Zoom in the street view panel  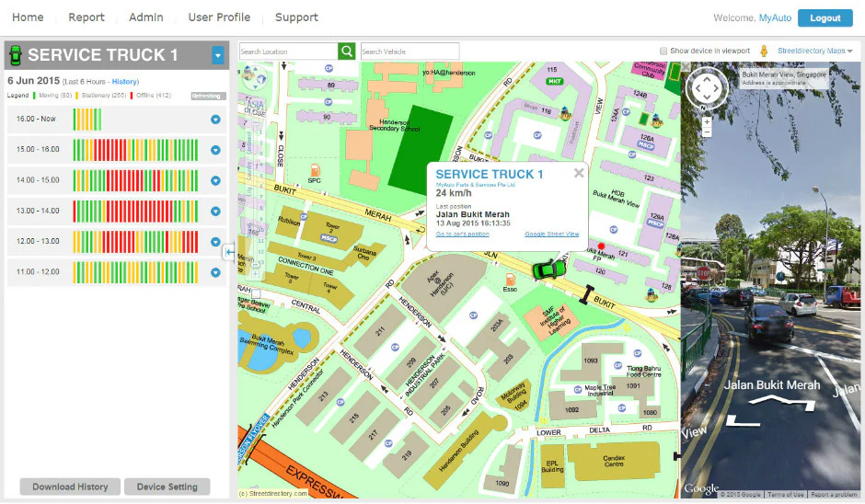coord(707,122)
